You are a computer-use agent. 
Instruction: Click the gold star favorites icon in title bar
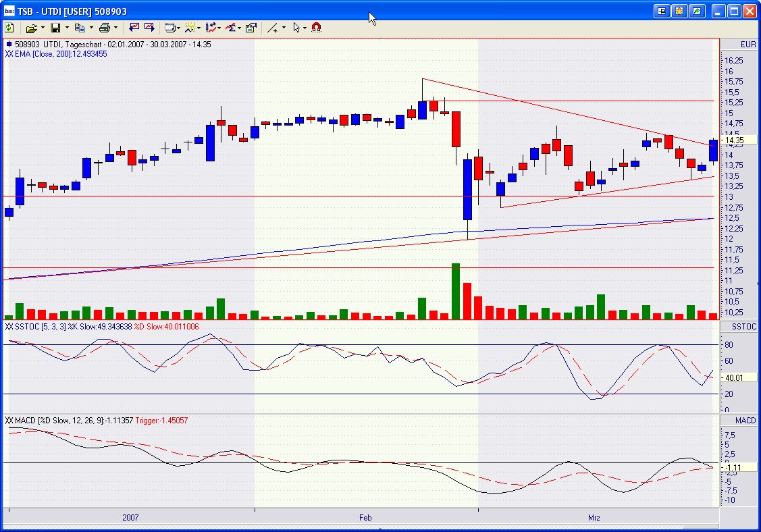(x=679, y=11)
